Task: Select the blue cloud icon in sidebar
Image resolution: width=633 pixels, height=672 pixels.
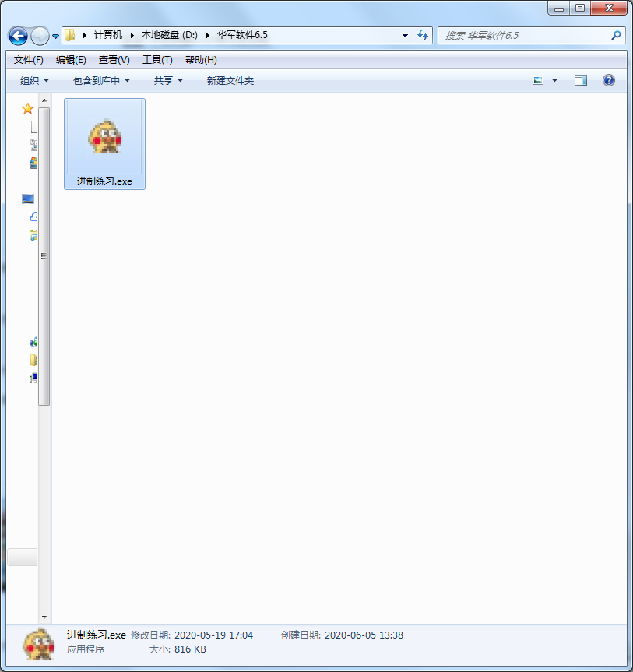Action: click(x=33, y=216)
